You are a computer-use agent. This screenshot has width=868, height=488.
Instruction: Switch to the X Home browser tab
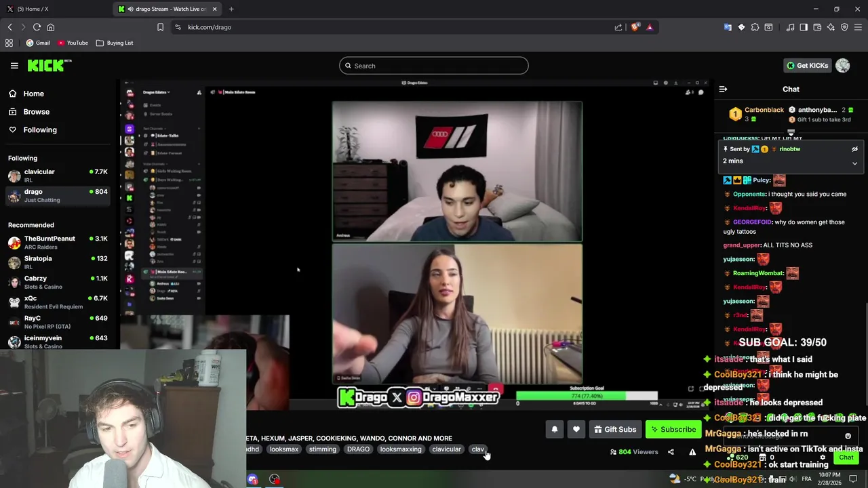pos(56,9)
